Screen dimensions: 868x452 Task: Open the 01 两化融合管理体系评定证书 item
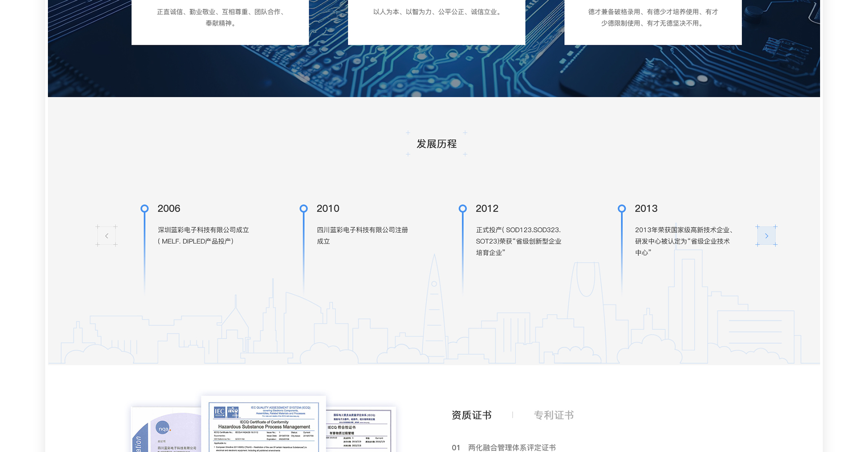(504, 447)
